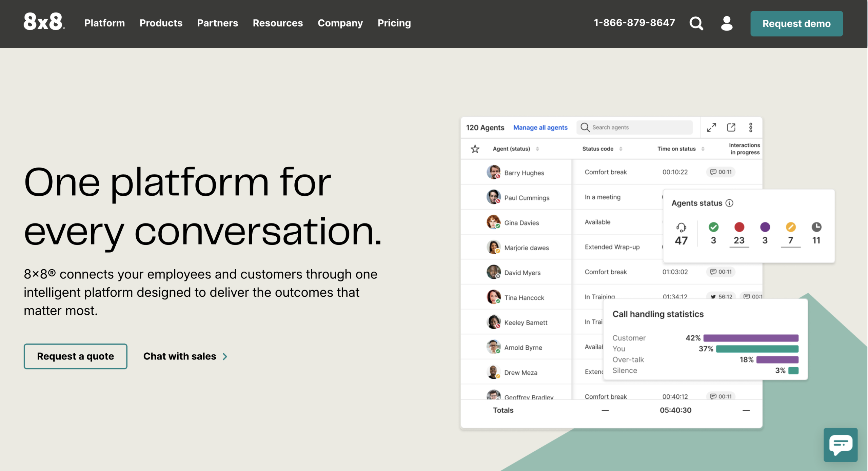
Task: Select the purple status dot
Action: point(765,227)
